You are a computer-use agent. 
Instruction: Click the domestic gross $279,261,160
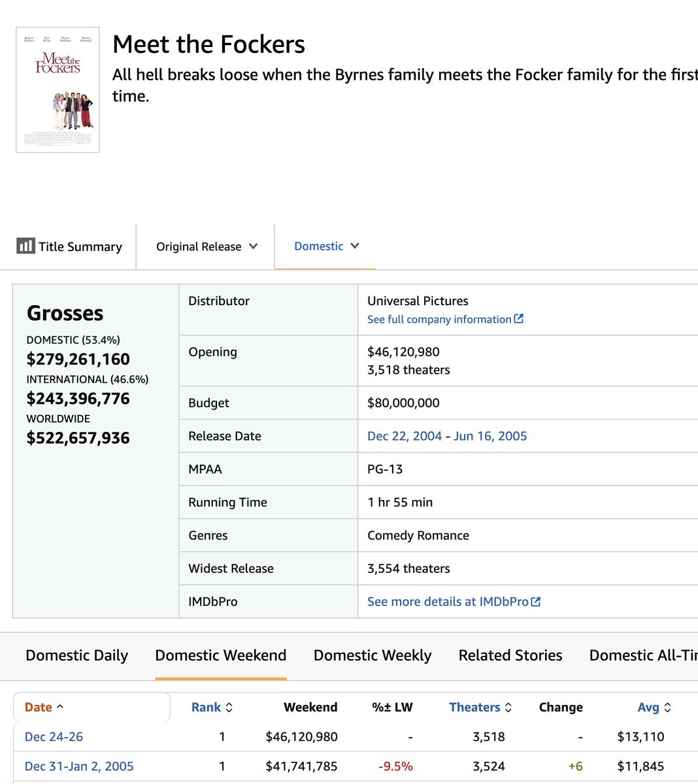(78, 359)
